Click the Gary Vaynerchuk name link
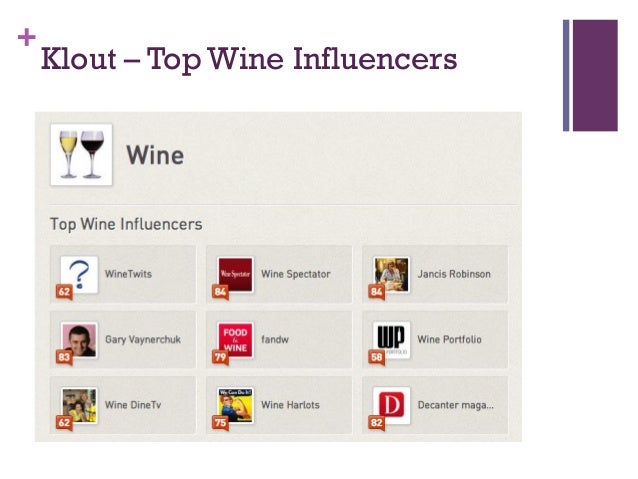This screenshot has height=479, width=638. (143, 340)
